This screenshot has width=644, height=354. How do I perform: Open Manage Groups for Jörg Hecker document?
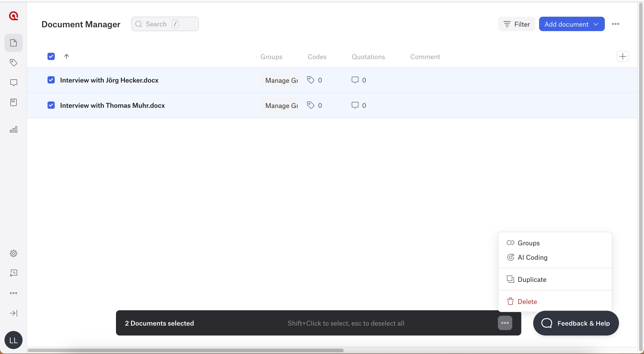tap(279, 80)
